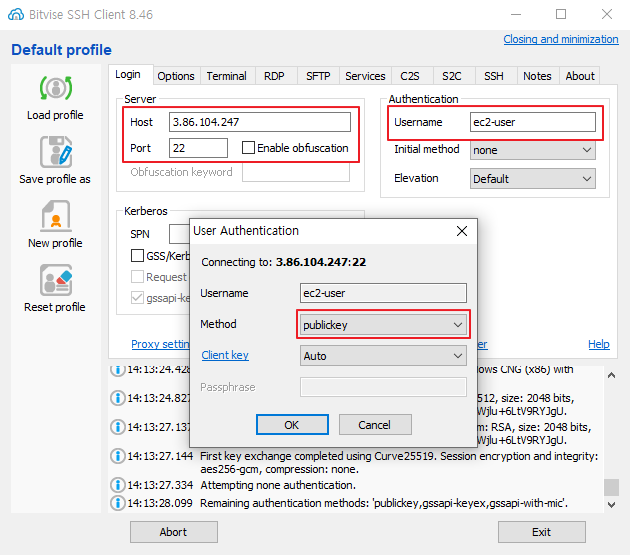The height and width of the screenshot is (555, 630).
Task: Enable obfuscation checkbox
Action: click(248, 148)
